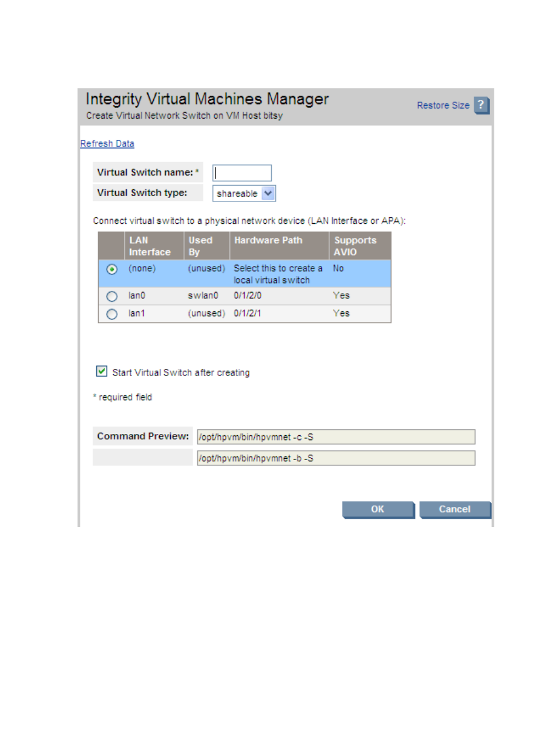The image size is (560, 746).
Task: Click the Start Virtual Switch after creating label
Action: click(181, 372)
